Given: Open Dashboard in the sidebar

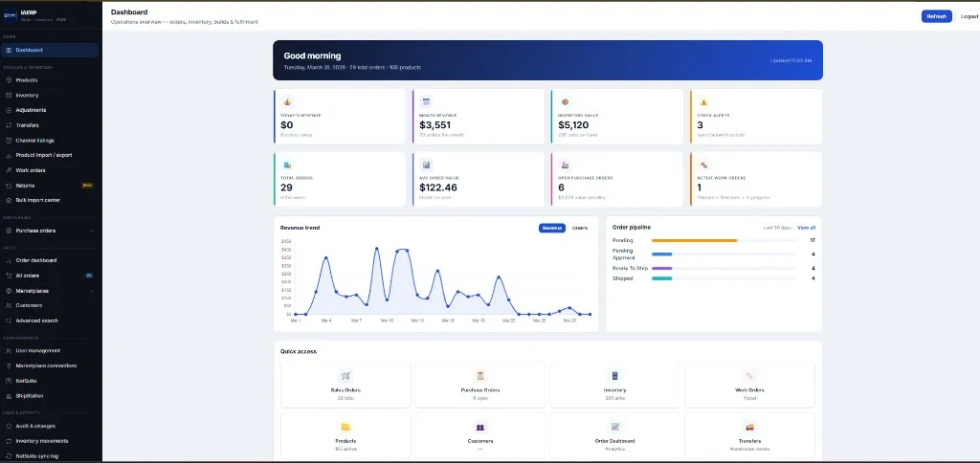Looking at the screenshot, I should [x=50, y=50].
